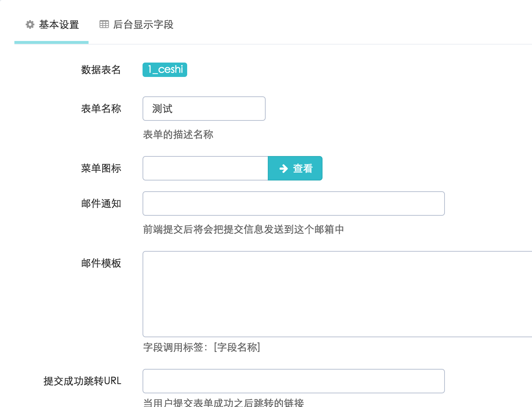The height and width of the screenshot is (407, 532).
Task: Click the teal tab underline indicator
Action: coord(51,42)
